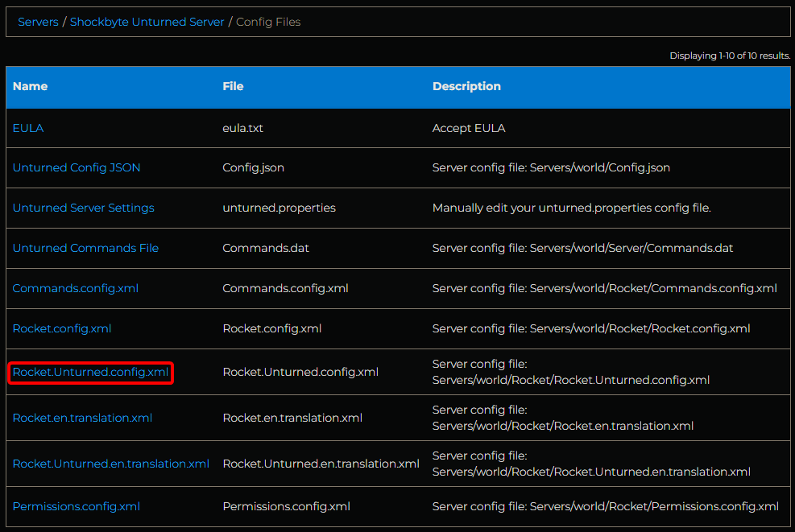Open Rocket.en.translation.xml
The width and height of the screenshot is (795, 532).
pyautogui.click(x=81, y=418)
